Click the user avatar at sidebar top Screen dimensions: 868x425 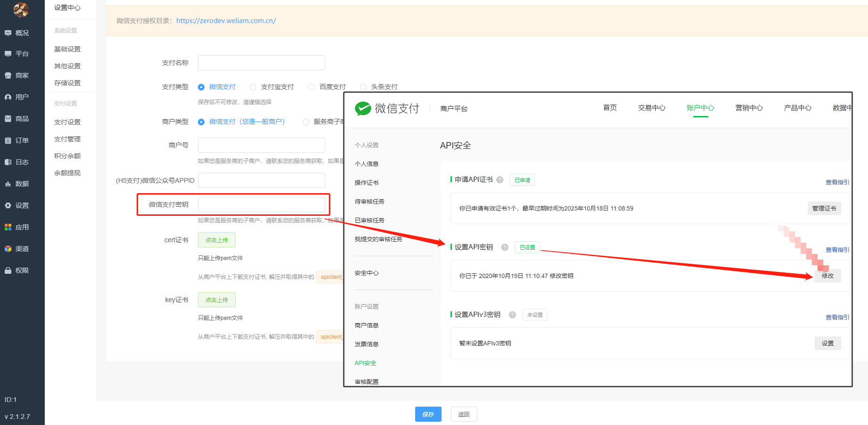click(x=21, y=9)
